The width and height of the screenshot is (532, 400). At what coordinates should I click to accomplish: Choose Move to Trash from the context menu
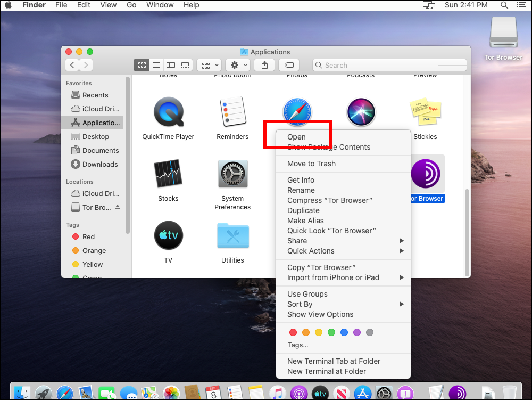(x=311, y=164)
